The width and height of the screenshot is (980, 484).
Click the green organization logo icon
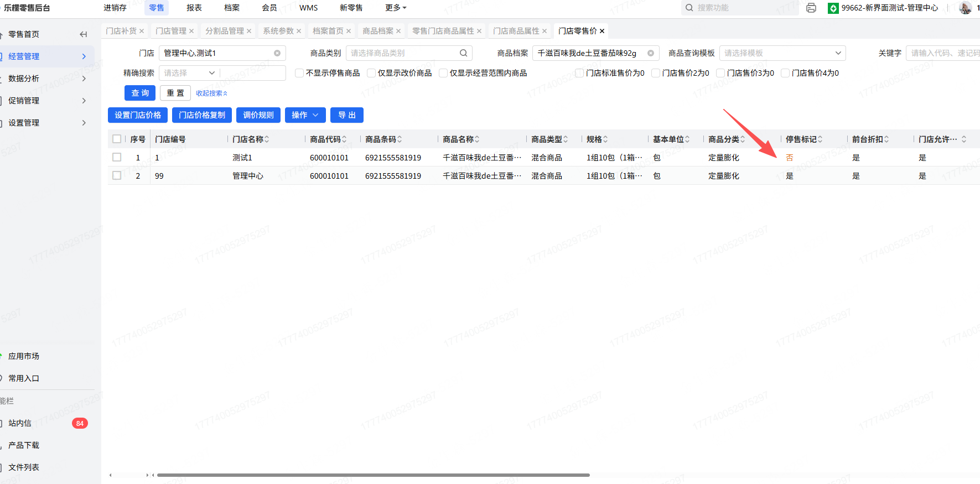click(833, 8)
